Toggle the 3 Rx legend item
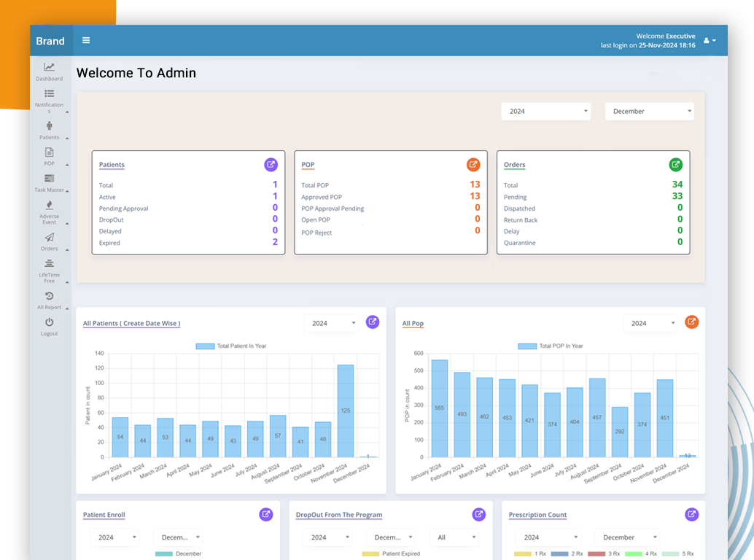754x560 pixels. coord(604,553)
